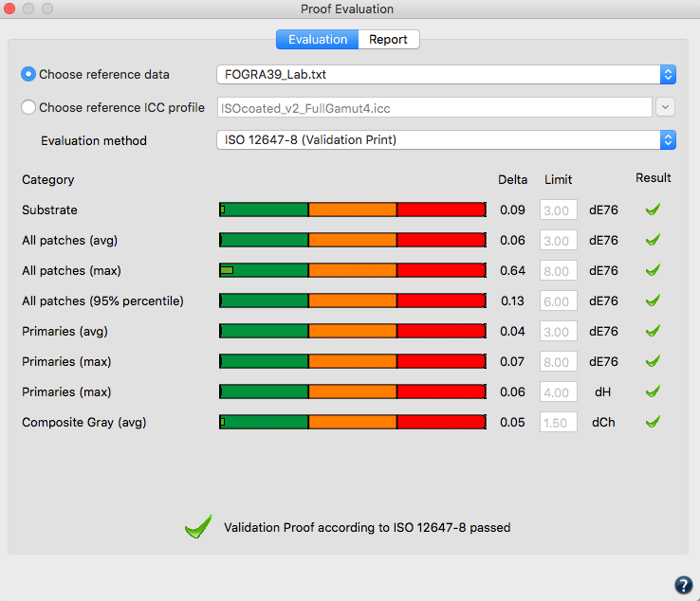
Task: Expand the reference ICC profile chevron
Action: click(x=665, y=107)
